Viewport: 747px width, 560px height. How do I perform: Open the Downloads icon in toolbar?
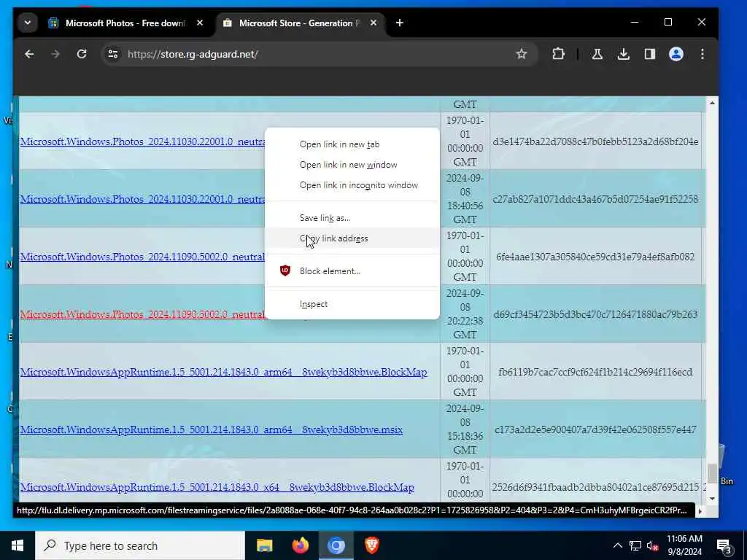624,54
